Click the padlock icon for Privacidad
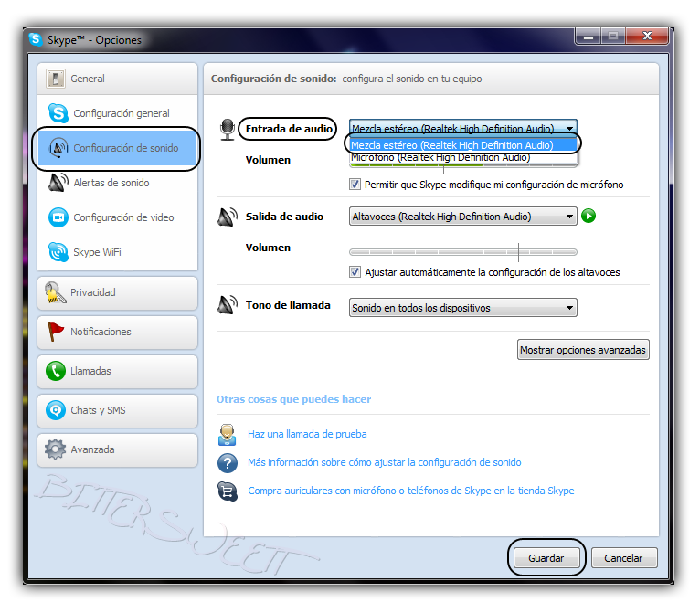Viewport: 700px width, 613px height. pos(56,292)
